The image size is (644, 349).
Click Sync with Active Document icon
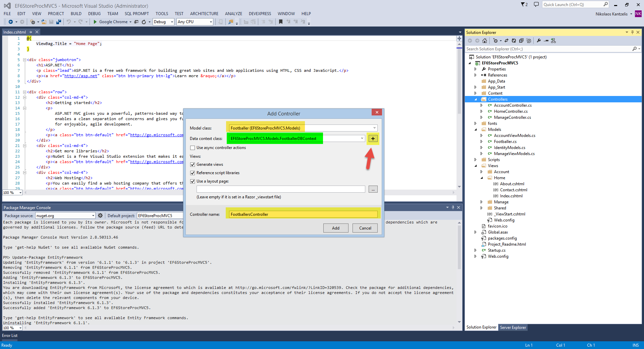tap(506, 41)
